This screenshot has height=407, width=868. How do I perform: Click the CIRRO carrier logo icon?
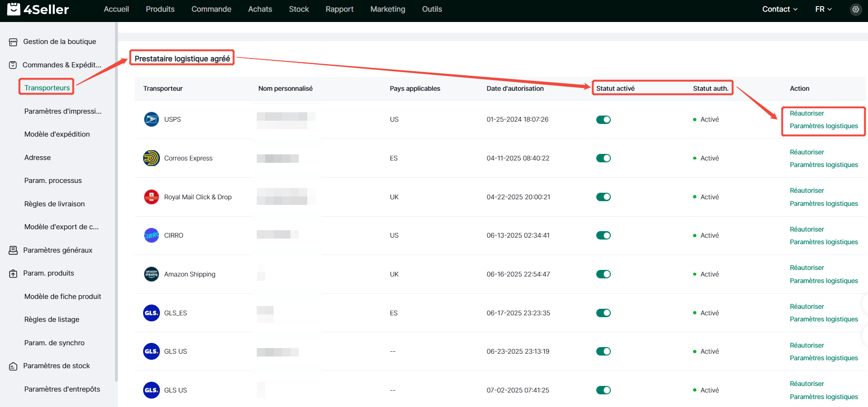[x=151, y=235]
